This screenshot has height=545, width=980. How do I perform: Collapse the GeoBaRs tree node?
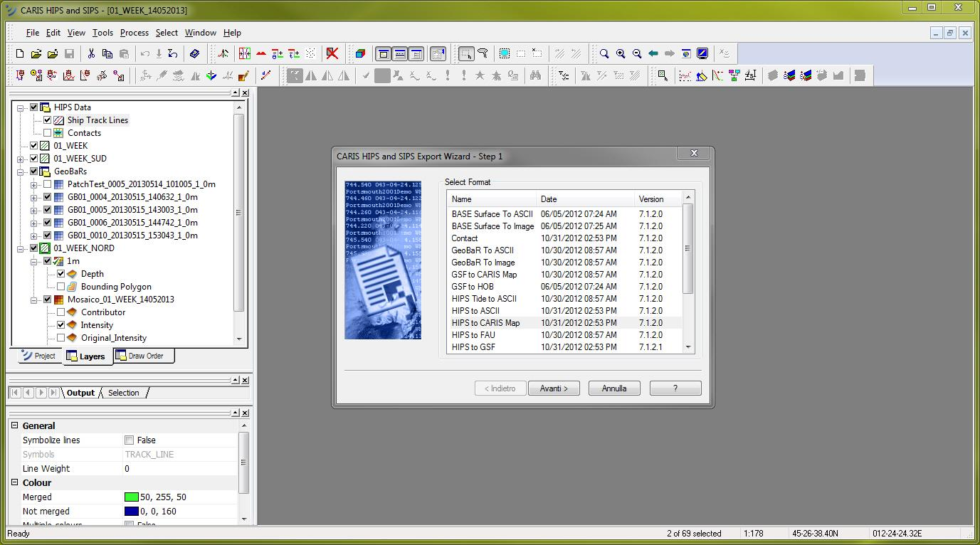coord(21,171)
